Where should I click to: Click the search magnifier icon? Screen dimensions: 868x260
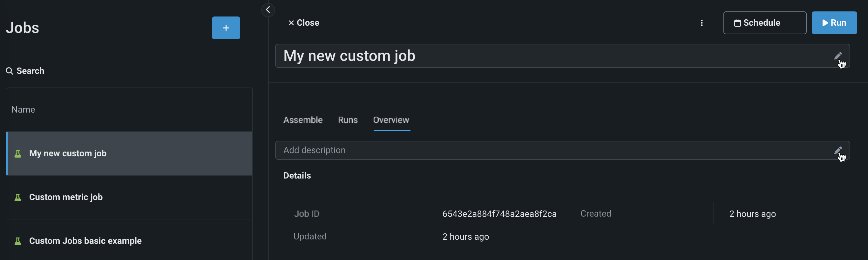[x=10, y=71]
